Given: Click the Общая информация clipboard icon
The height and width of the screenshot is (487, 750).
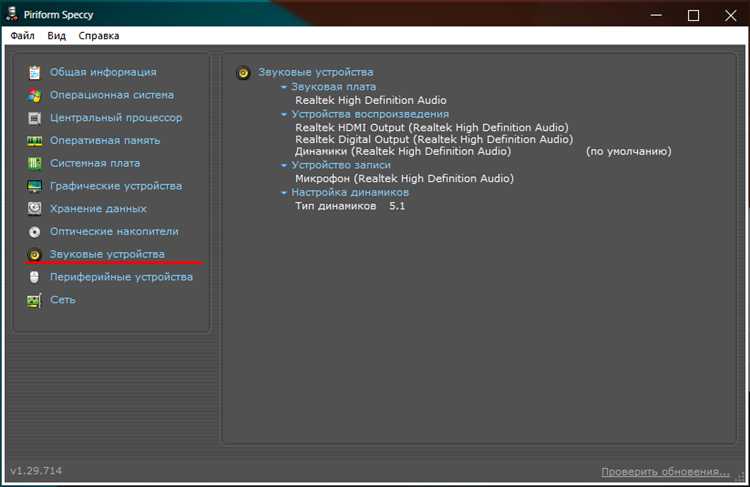Looking at the screenshot, I should 34,72.
